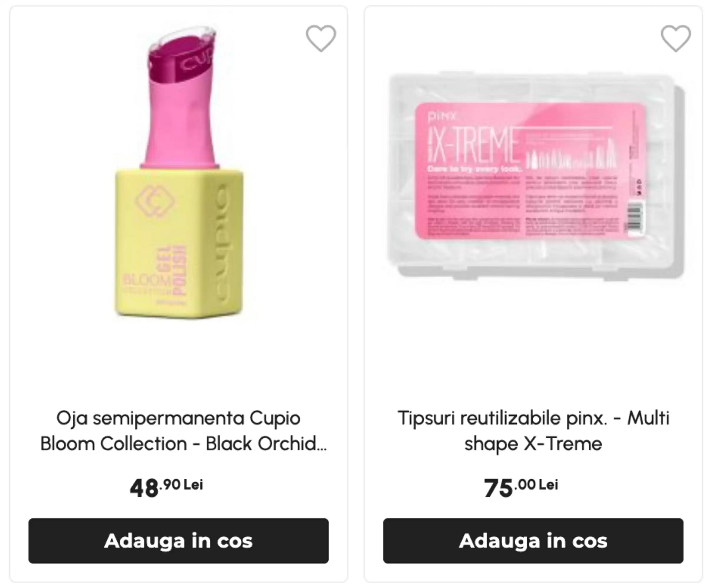Open Tipsuri reutilizabile pinx. Multi shape title
The width and height of the screenshot is (711, 588).
pos(534,431)
